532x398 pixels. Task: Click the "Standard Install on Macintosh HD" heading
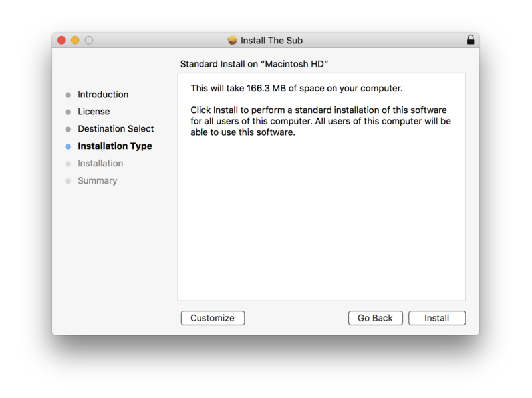click(255, 64)
